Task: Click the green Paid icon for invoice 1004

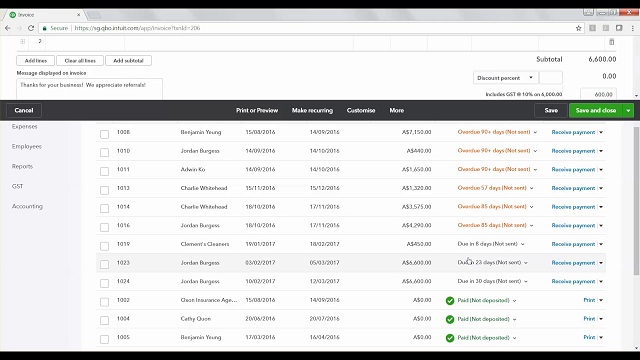Action: pyautogui.click(x=450, y=319)
